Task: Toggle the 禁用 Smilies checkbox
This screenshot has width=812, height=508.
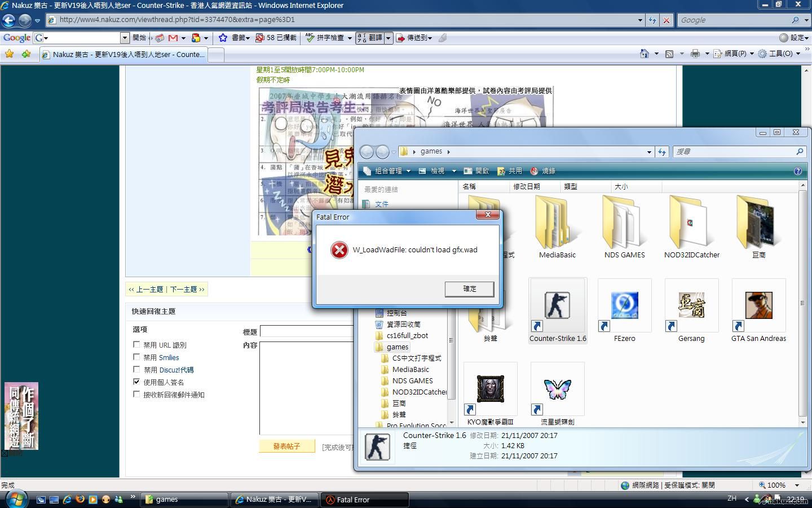Action: 136,357
